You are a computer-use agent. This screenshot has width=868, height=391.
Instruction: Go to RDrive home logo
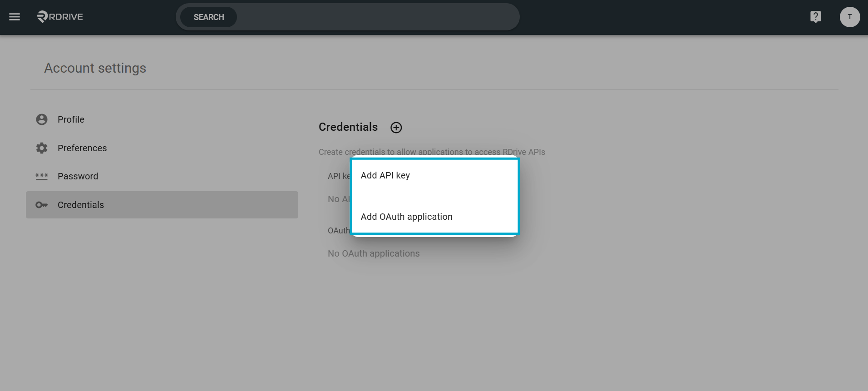[x=60, y=17]
